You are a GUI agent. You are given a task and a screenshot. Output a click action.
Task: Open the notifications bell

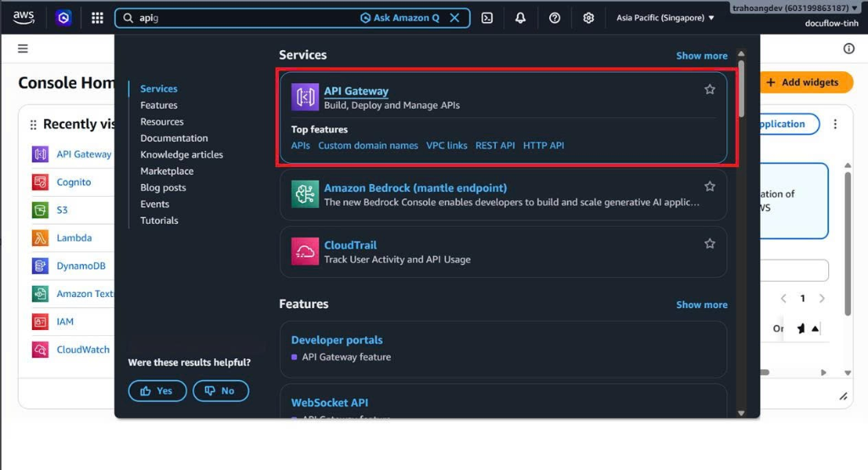(x=520, y=18)
